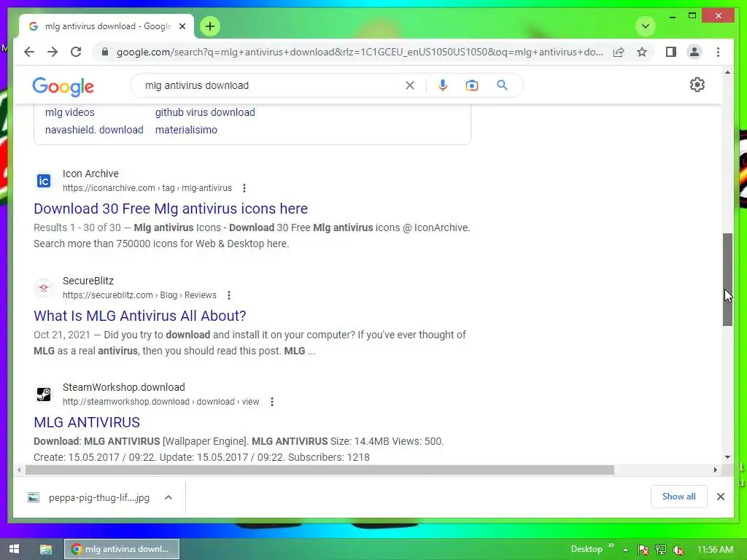
Task: Select Chrome's taskbar button 'mlg antivirus downl...'
Action: [x=122, y=549]
